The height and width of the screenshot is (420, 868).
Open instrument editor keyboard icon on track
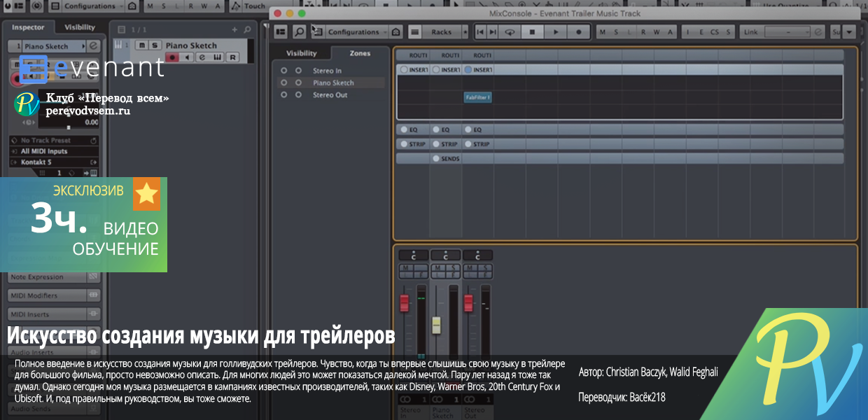(218, 57)
